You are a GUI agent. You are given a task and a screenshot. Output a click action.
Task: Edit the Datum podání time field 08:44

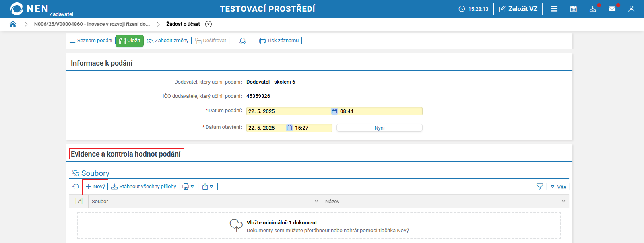(380, 111)
